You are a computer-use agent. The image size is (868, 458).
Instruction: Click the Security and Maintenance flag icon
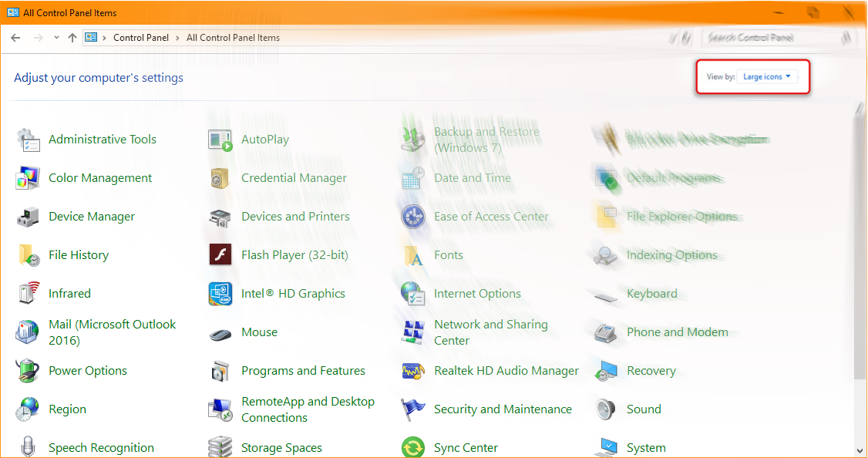point(413,409)
